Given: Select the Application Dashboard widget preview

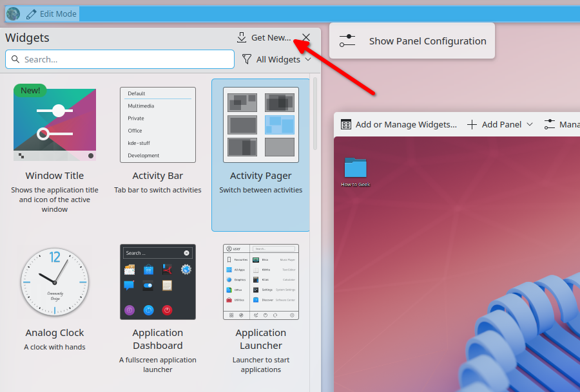Looking at the screenshot, I should (x=158, y=282).
